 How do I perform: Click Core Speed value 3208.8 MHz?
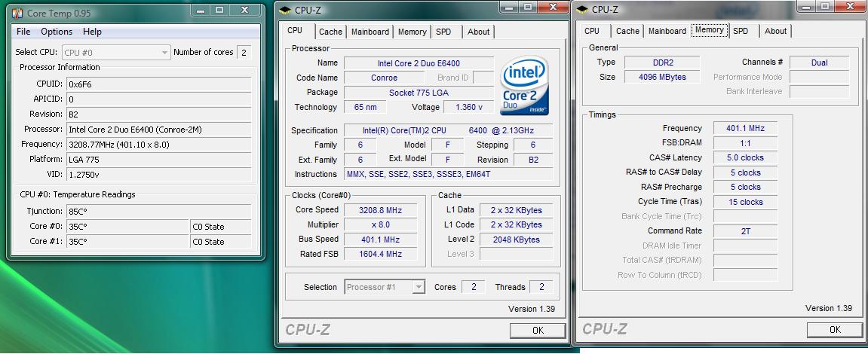click(380, 210)
